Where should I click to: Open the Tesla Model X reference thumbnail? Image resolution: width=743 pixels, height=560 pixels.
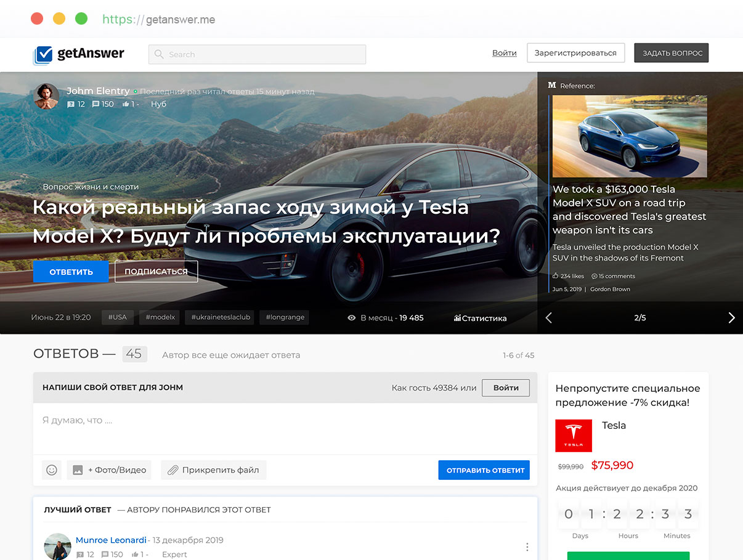tap(629, 136)
